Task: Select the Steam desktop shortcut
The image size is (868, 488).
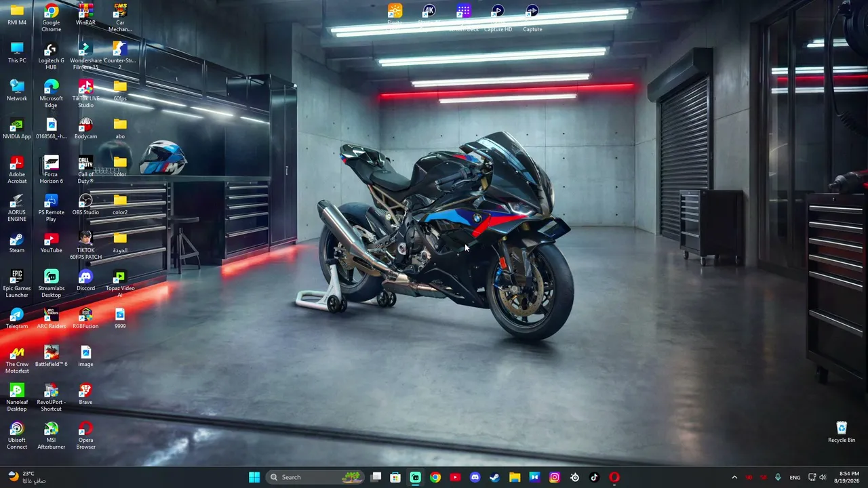Action: (x=17, y=242)
